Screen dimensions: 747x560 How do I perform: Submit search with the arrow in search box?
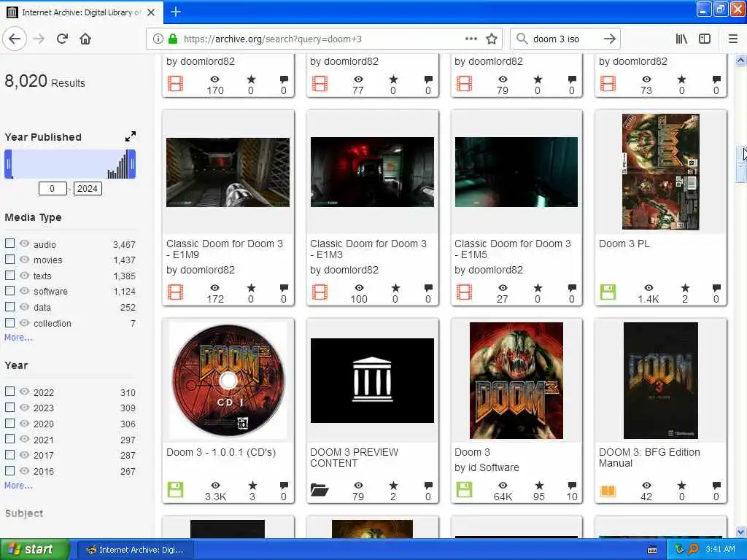click(x=609, y=39)
